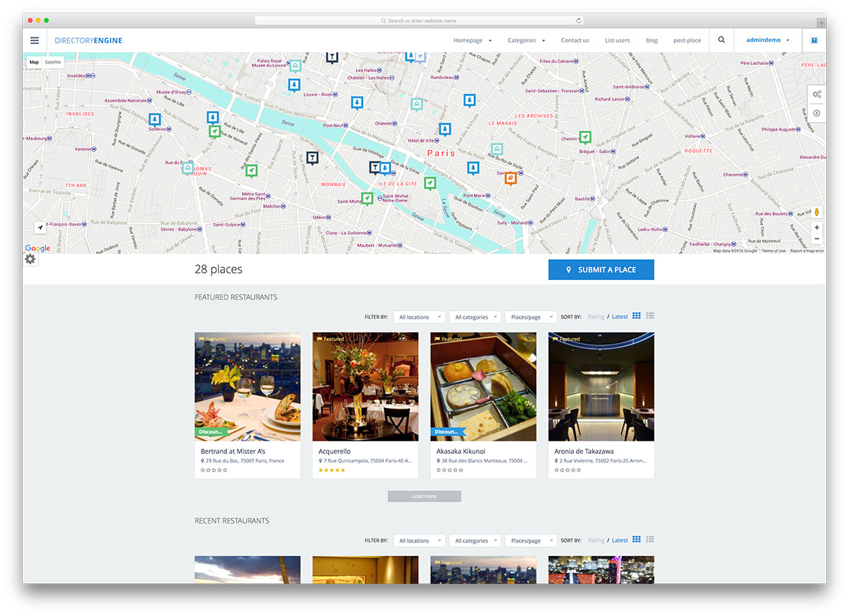849x616 pixels.
Task: Click the blue marker at Solférino
Action: [x=154, y=120]
